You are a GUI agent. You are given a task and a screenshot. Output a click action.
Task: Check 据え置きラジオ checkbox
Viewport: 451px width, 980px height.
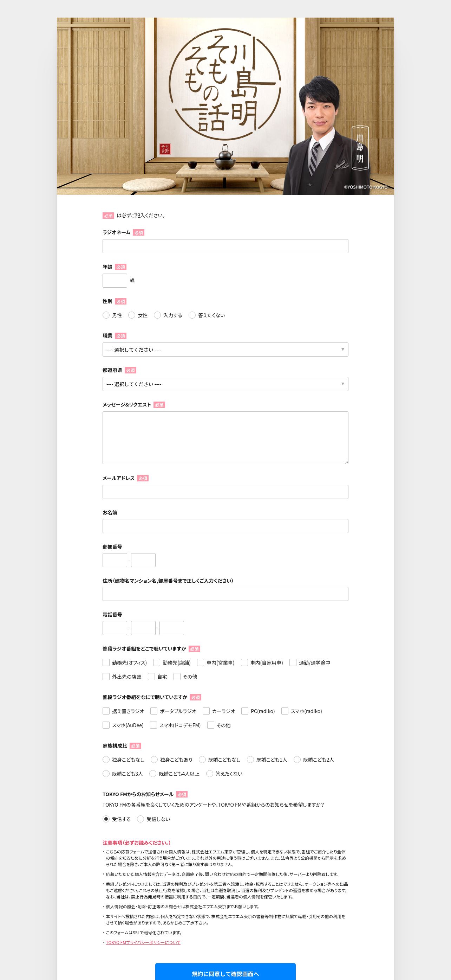pos(106,711)
